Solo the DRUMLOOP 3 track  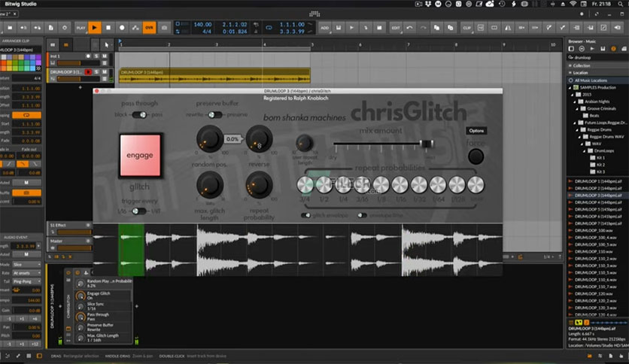(x=96, y=71)
